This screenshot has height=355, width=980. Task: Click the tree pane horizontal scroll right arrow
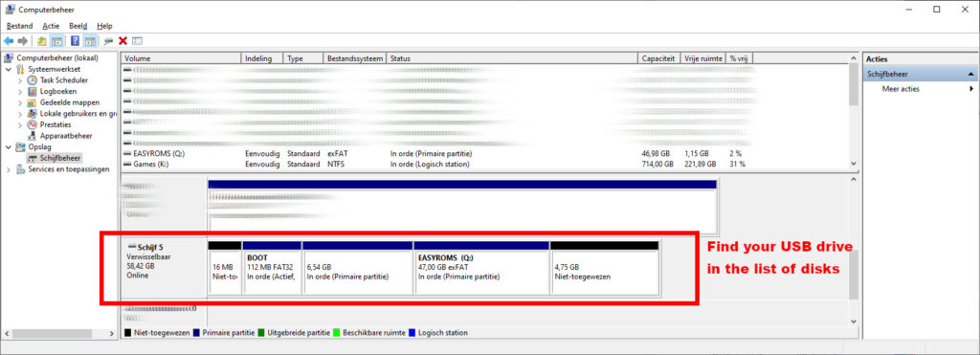[113, 333]
